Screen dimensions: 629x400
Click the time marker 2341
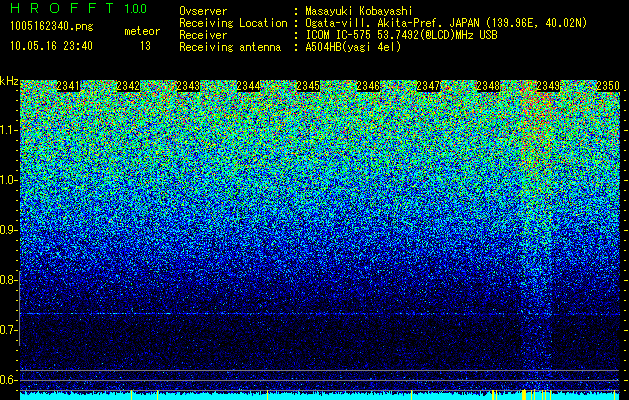click(68, 86)
